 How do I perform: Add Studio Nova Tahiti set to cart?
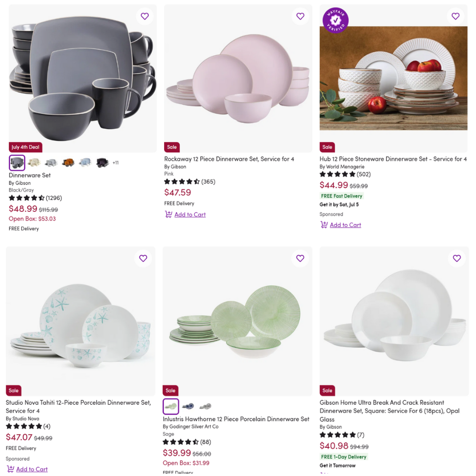[x=32, y=469]
